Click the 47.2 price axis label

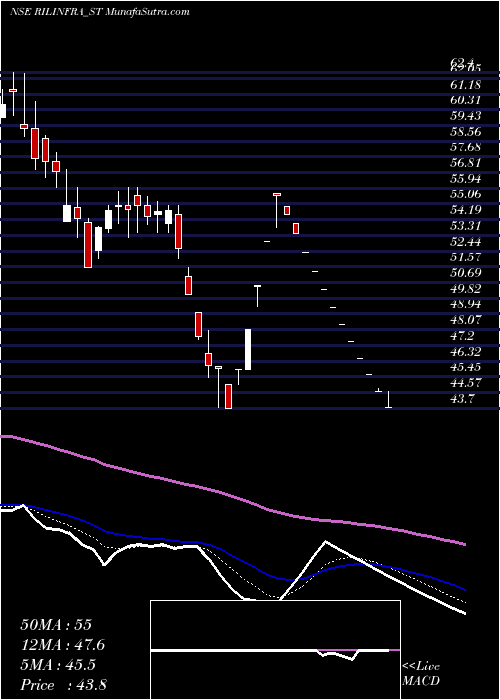[462, 336]
